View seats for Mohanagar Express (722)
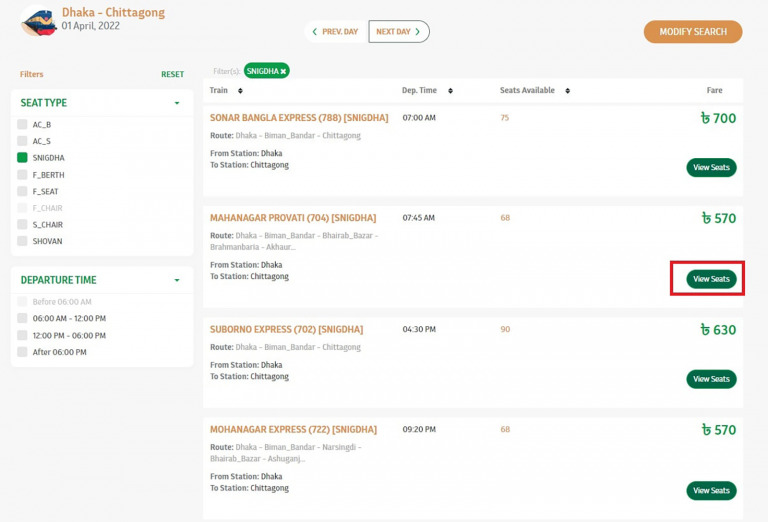This screenshot has width=768, height=522. (x=711, y=491)
